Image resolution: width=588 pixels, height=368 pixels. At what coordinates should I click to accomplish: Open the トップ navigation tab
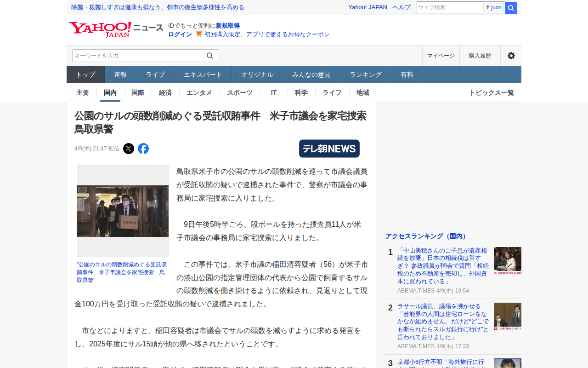coord(86,75)
